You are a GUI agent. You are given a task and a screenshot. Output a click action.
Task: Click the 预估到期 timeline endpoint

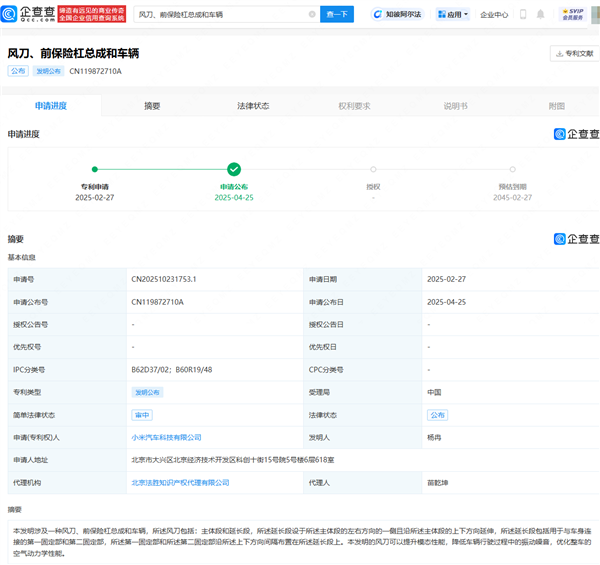[x=512, y=169]
